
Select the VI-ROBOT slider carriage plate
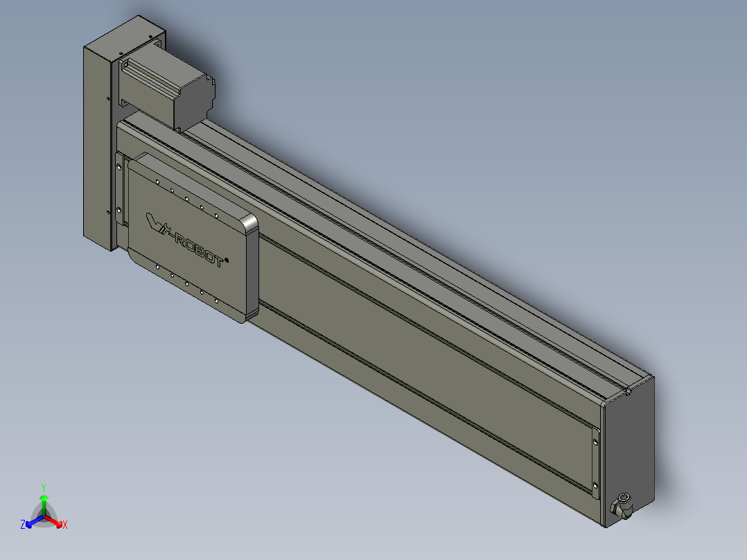[193, 237]
